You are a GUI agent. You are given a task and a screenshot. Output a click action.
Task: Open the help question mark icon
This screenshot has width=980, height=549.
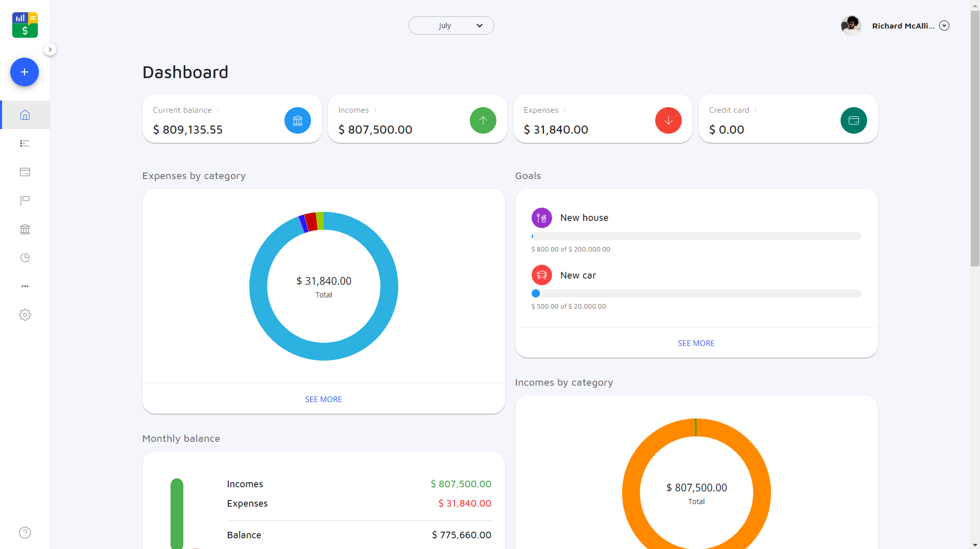(25, 532)
